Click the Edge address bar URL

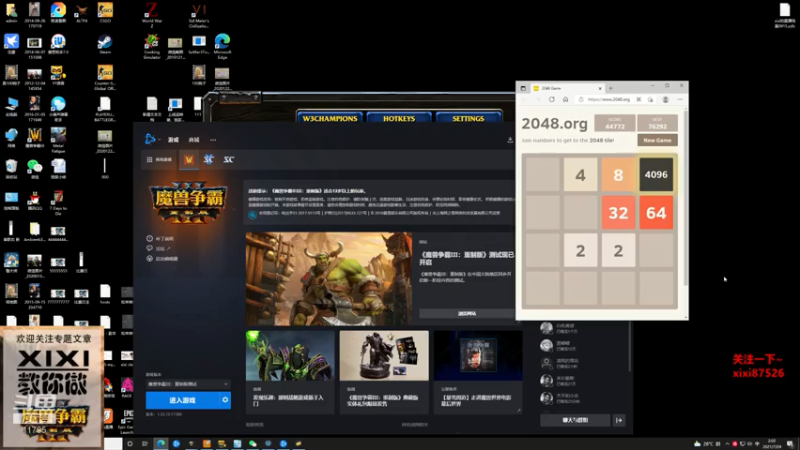click(x=609, y=99)
